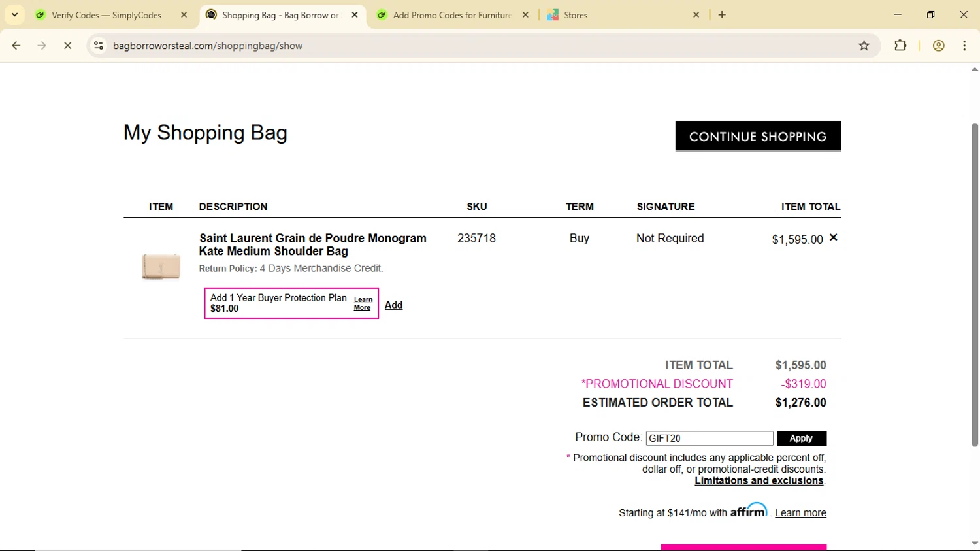Go back to previous page
The width and height of the screenshot is (980, 551).
pyautogui.click(x=16, y=46)
